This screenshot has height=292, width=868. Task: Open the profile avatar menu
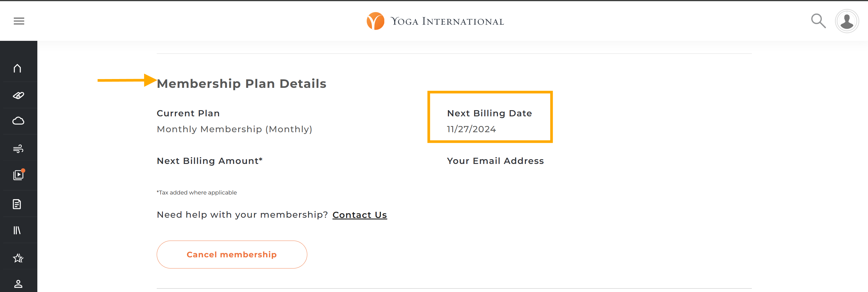[x=847, y=21]
